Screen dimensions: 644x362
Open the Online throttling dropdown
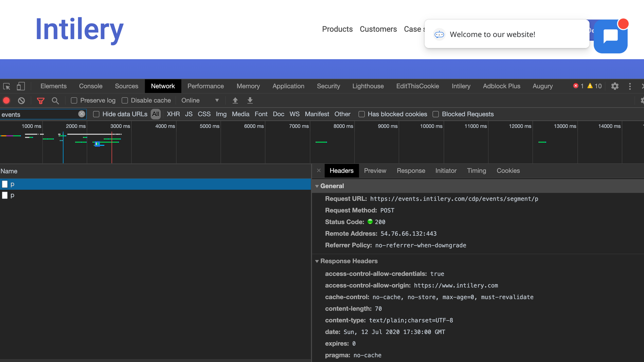pyautogui.click(x=200, y=100)
